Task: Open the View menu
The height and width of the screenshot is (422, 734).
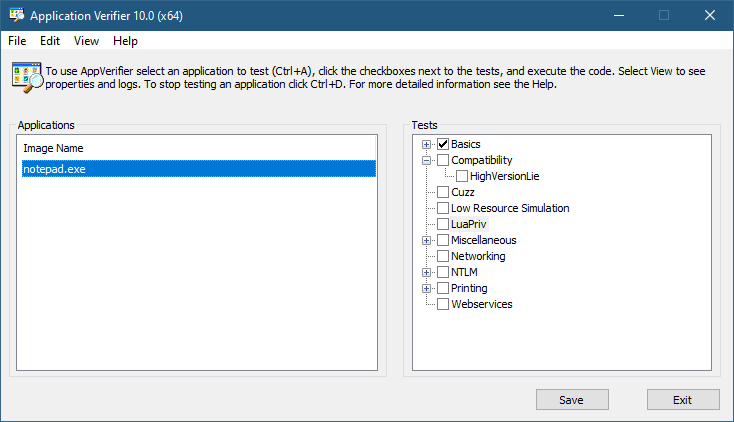Action: tap(86, 41)
